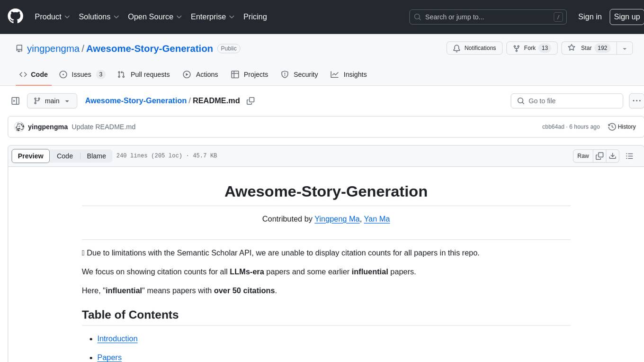
Task: Switch to the Projects tab
Action: pos(250,74)
